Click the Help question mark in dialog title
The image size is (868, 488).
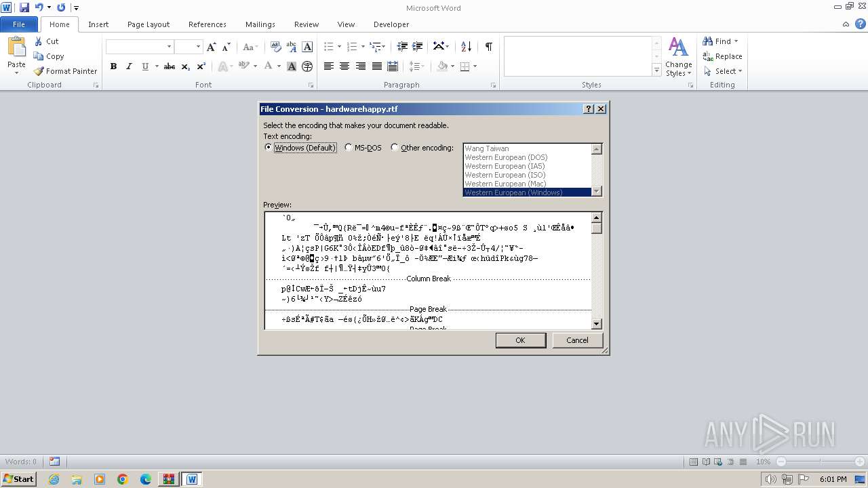[x=589, y=109]
